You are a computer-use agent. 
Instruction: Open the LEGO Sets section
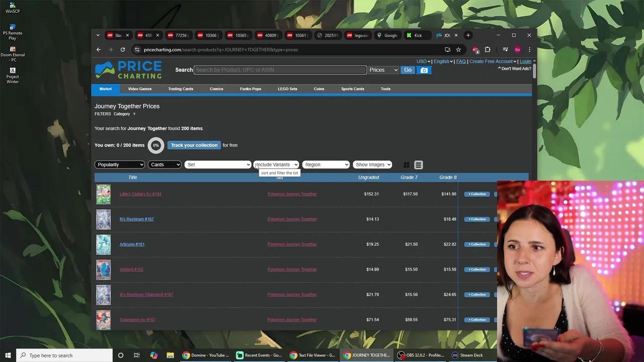[287, 88]
